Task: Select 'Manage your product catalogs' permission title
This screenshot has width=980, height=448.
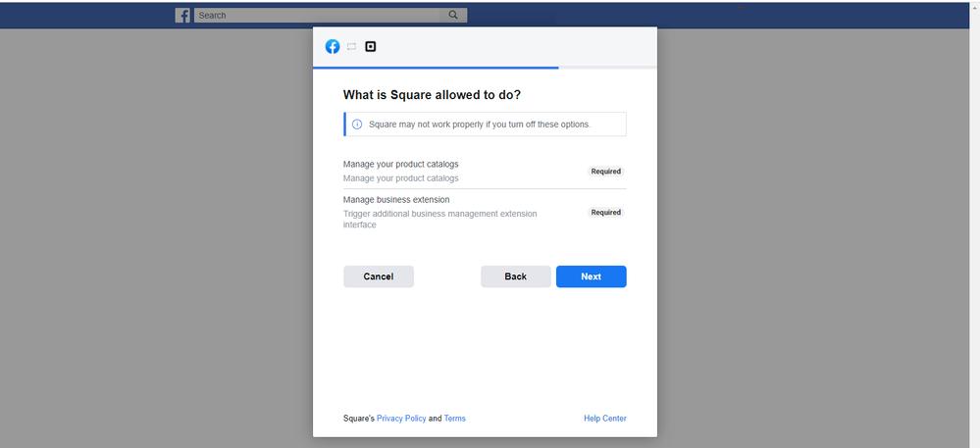Action: click(x=400, y=165)
